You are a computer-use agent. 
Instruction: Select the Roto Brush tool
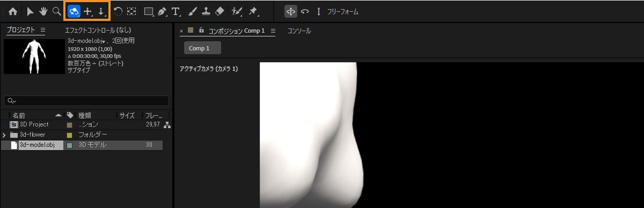click(x=237, y=11)
